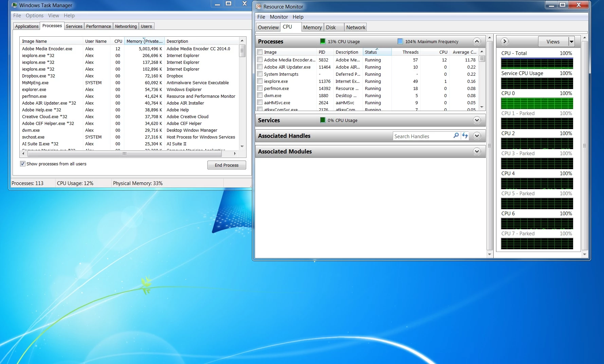Sort by User Name column header
The image size is (604, 364).
(96, 41)
